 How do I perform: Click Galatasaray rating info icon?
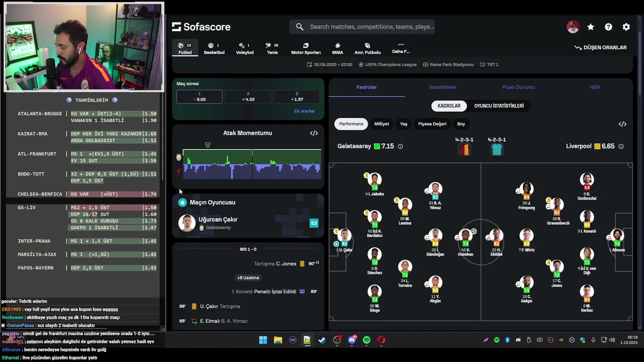400,146
